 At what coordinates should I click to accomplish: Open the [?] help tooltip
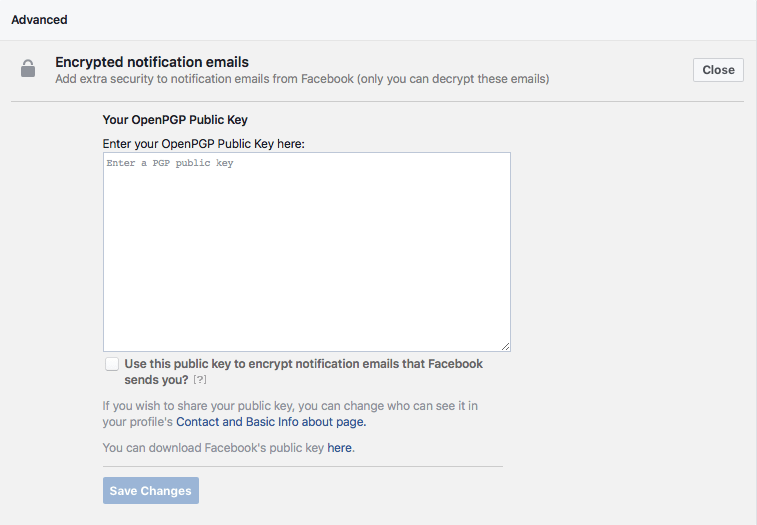(x=200, y=380)
